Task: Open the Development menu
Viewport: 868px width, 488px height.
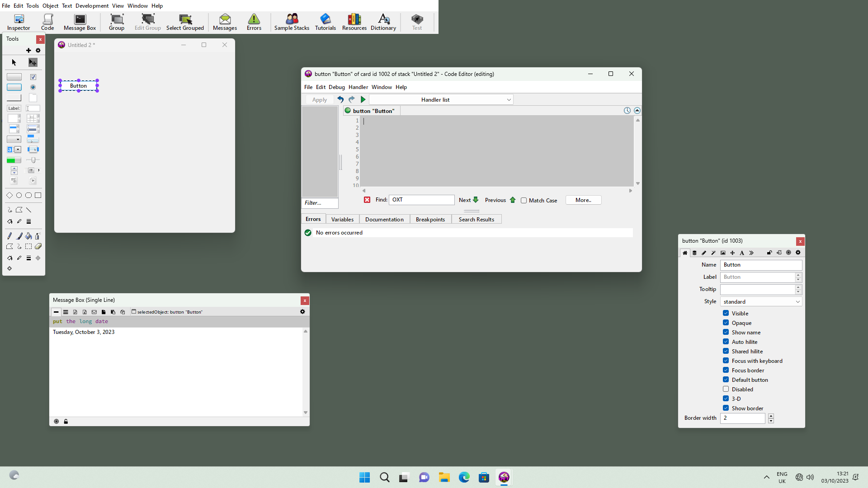Action: 92,5
